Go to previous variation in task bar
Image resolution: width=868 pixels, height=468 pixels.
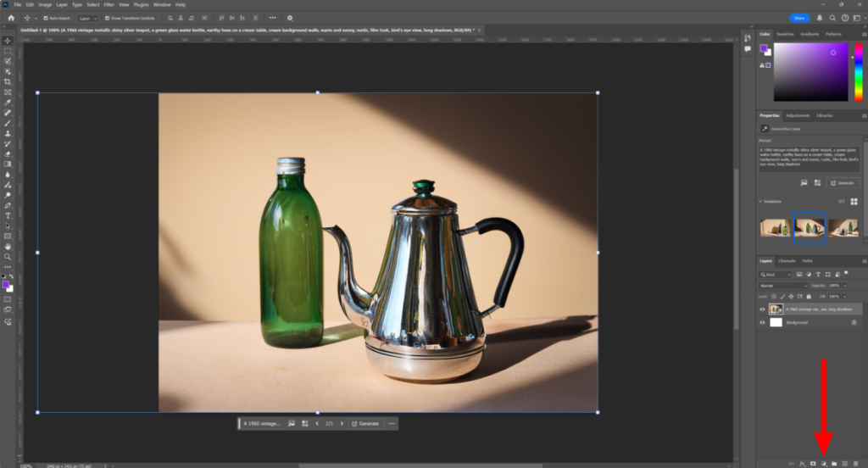click(317, 424)
